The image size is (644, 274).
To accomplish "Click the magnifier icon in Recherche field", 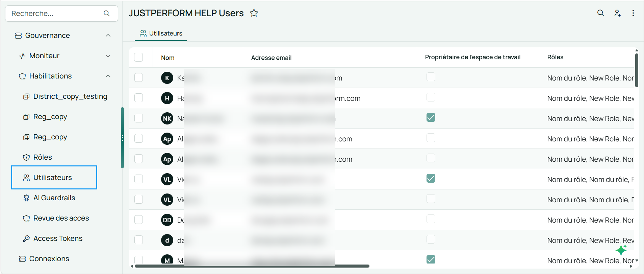I will click(107, 14).
